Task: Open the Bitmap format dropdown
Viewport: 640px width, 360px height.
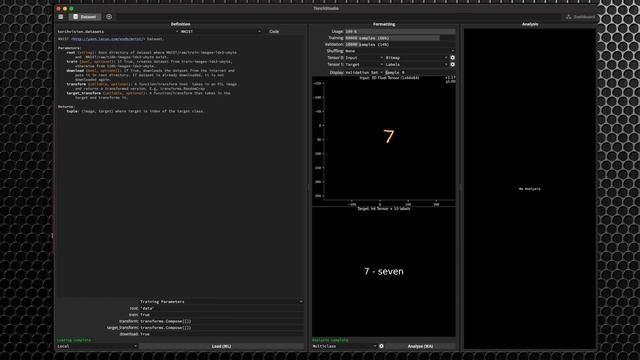Action: click(x=416, y=58)
